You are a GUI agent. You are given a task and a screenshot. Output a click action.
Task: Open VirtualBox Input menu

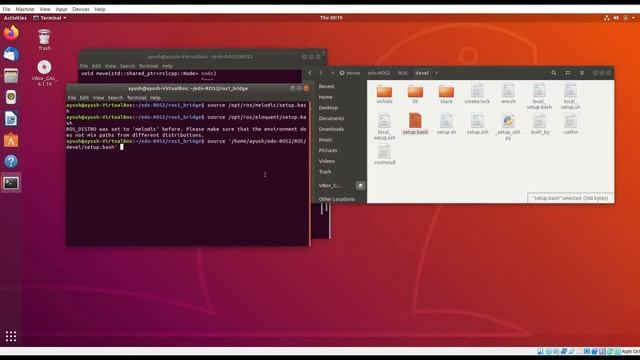coord(61,9)
